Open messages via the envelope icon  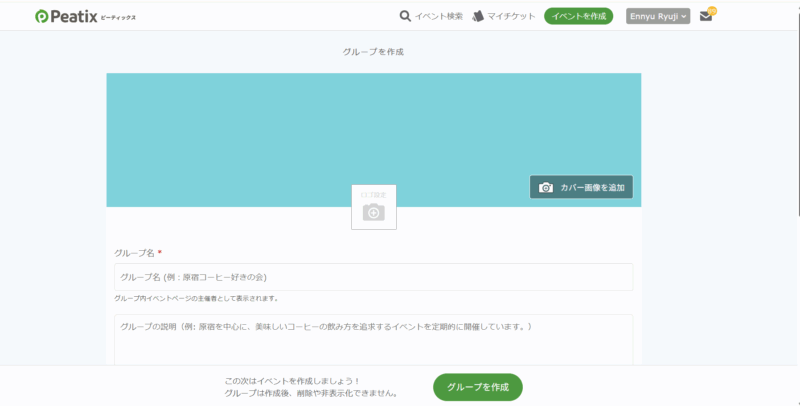point(705,17)
